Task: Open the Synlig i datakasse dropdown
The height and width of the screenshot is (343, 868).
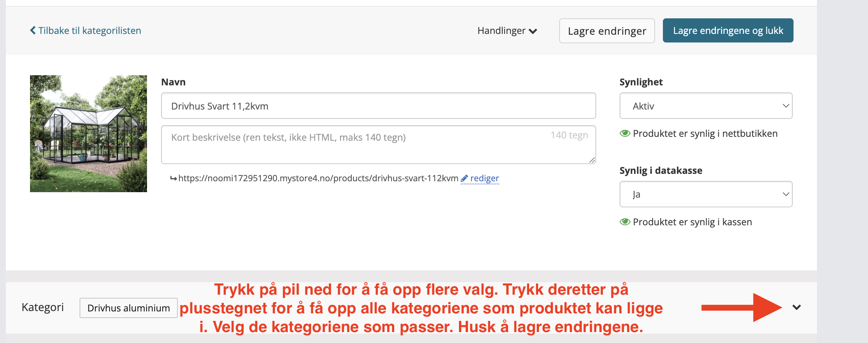Action: tap(706, 194)
